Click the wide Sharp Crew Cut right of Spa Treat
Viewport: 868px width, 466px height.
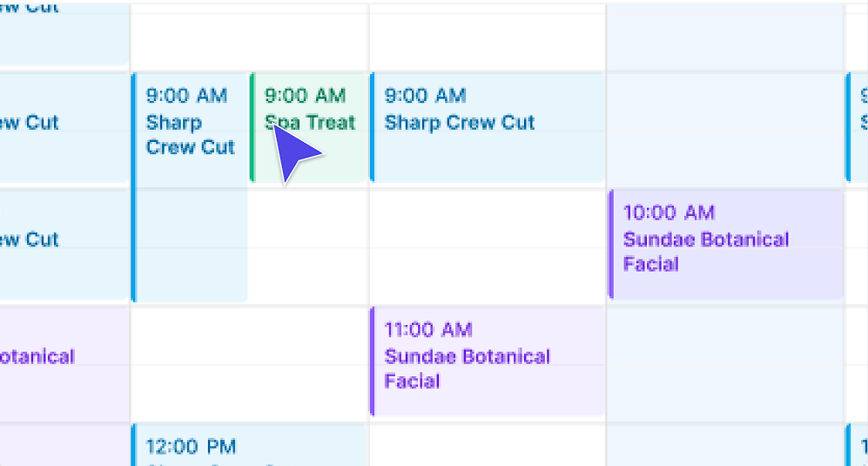488,126
